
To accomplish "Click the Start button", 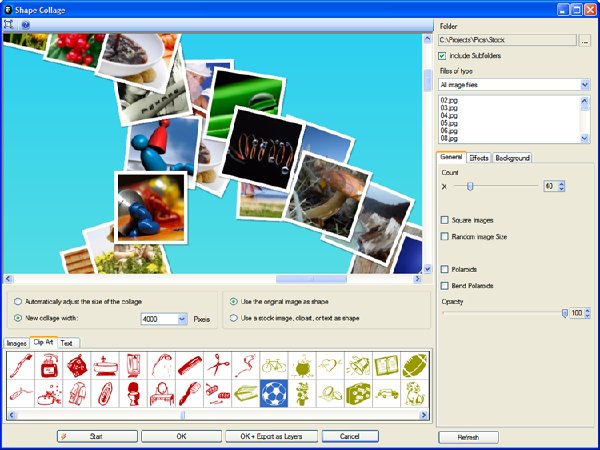I will [x=97, y=436].
